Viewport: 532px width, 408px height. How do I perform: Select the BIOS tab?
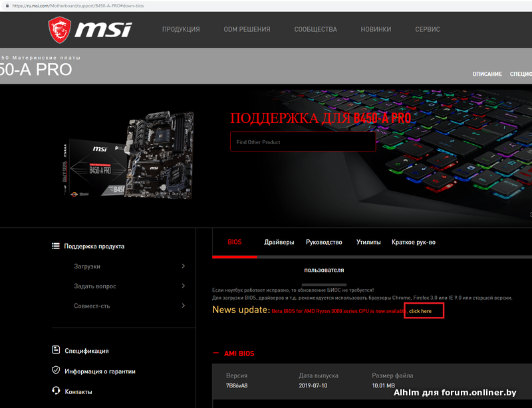pos(235,242)
